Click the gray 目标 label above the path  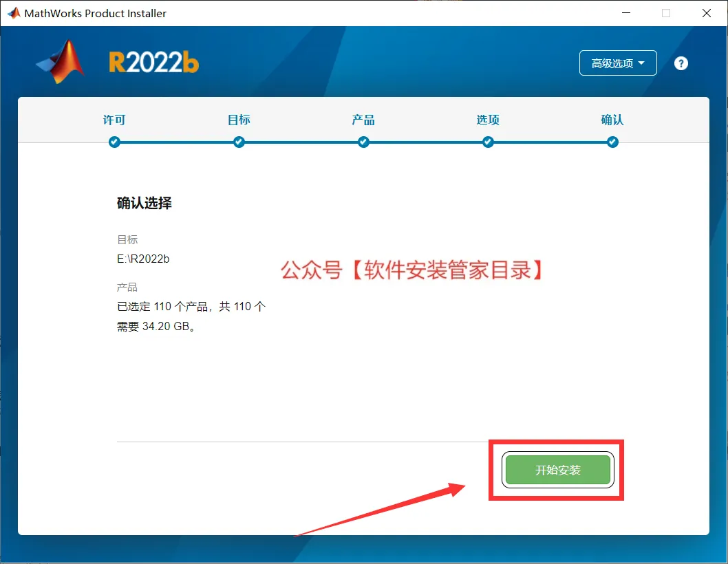(x=127, y=239)
